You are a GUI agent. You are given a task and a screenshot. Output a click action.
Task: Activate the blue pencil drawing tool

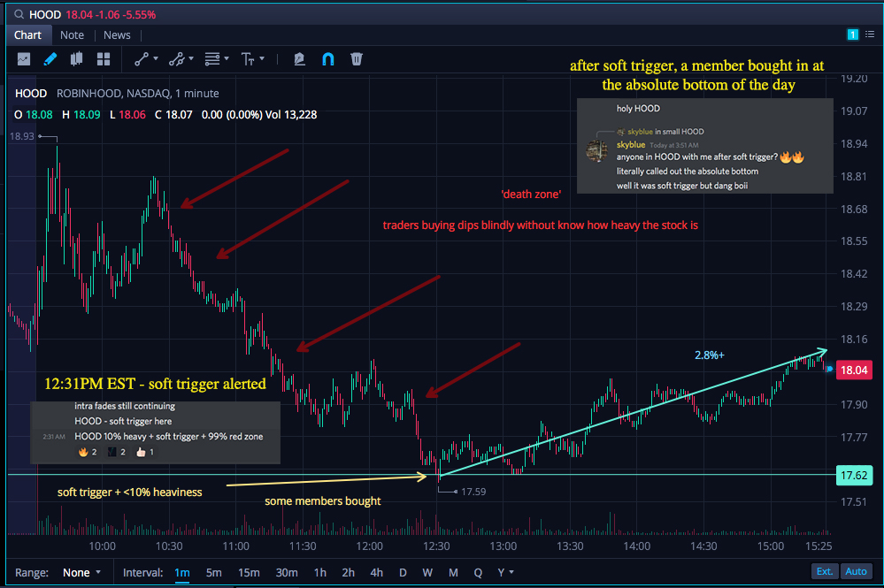click(x=50, y=58)
